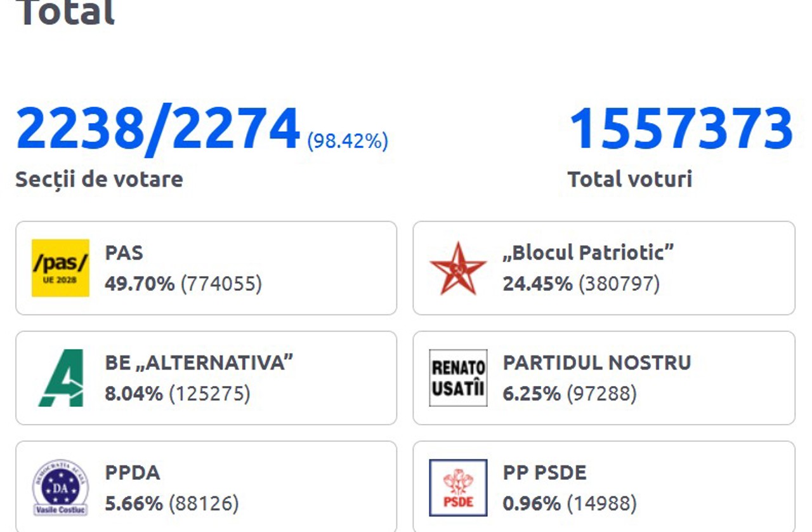Select the PAS party name

click(124, 253)
